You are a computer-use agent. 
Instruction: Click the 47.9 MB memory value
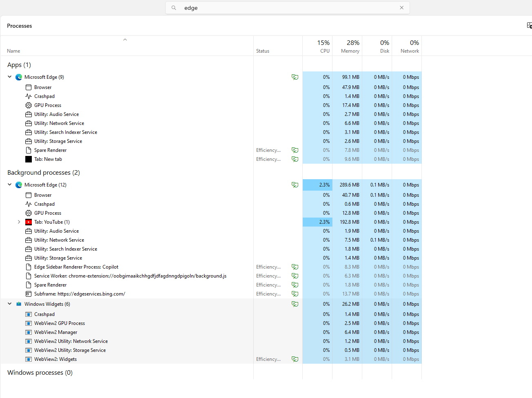point(351,87)
